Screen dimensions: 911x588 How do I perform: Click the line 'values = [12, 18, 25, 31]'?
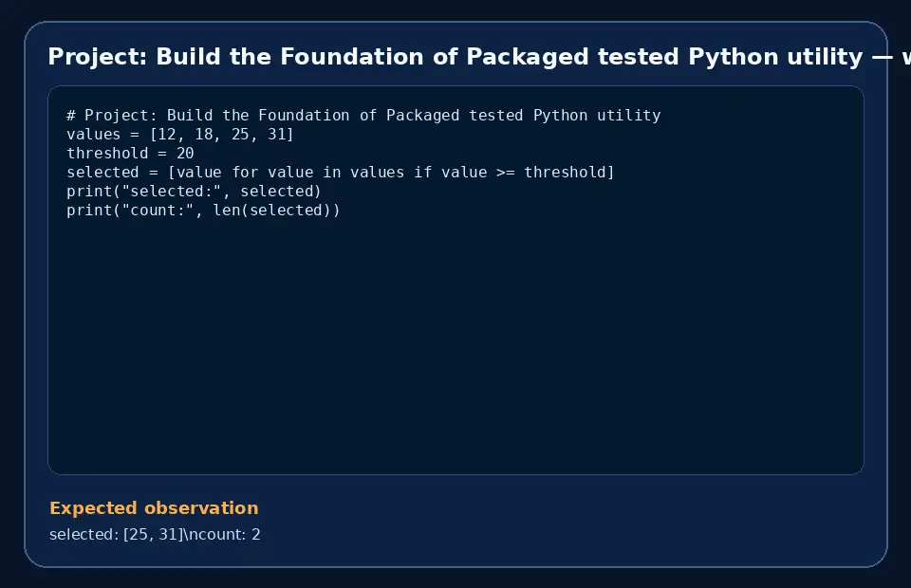click(x=180, y=135)
